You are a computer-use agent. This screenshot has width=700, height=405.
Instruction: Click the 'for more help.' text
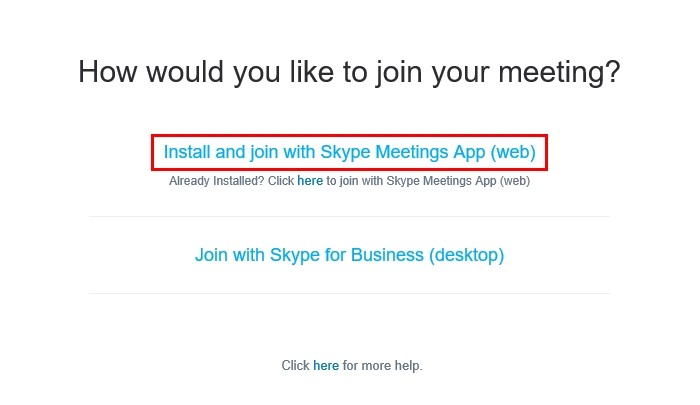[382, 366]
